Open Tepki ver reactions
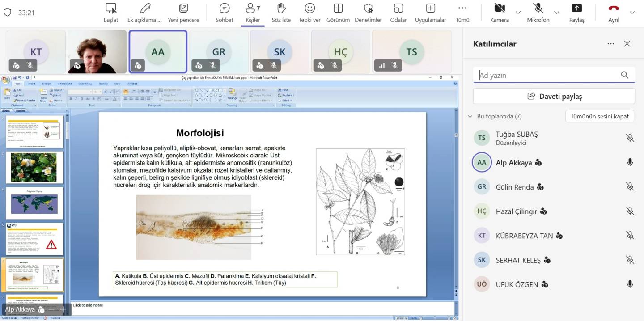The height and width of the screenshot is (321, 644). click(310, 13)
